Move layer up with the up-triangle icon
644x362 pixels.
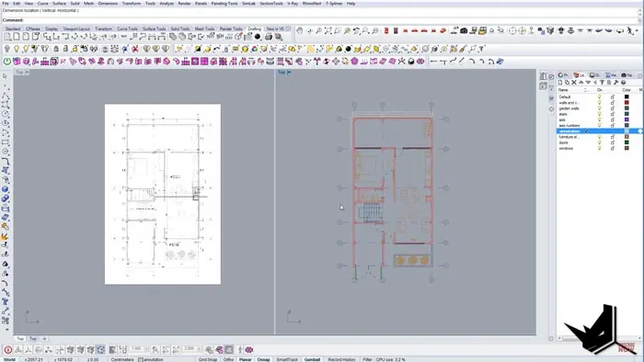581,83
